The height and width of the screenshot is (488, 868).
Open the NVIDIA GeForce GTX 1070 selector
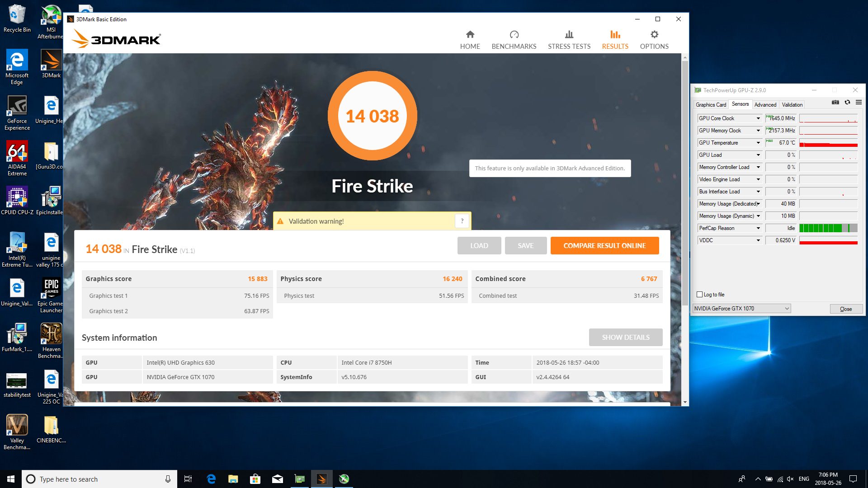click(741, 309)
